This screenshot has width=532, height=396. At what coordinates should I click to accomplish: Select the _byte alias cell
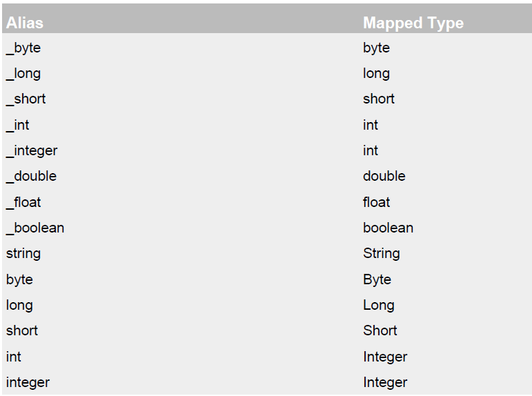[x=23, y=48]
